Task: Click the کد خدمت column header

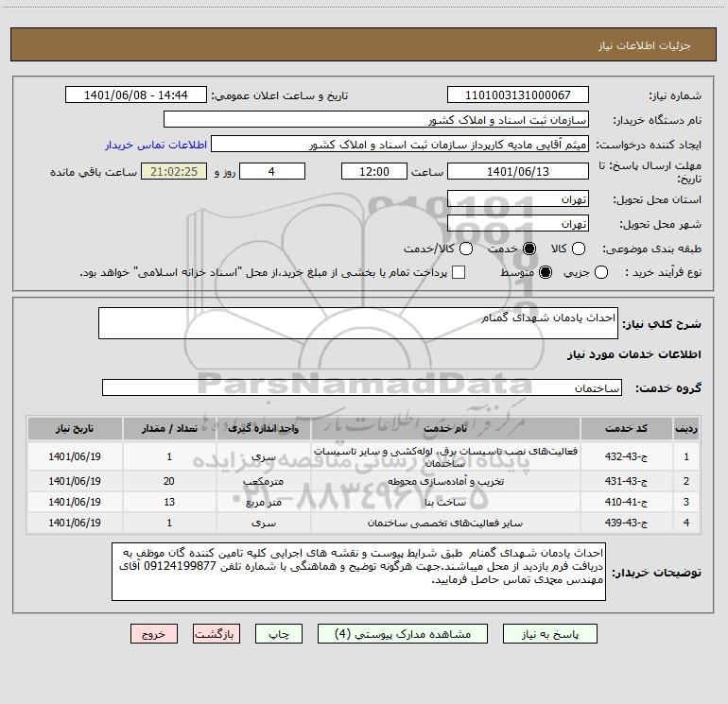Action: pyautogui.click(x=626, y=428)
